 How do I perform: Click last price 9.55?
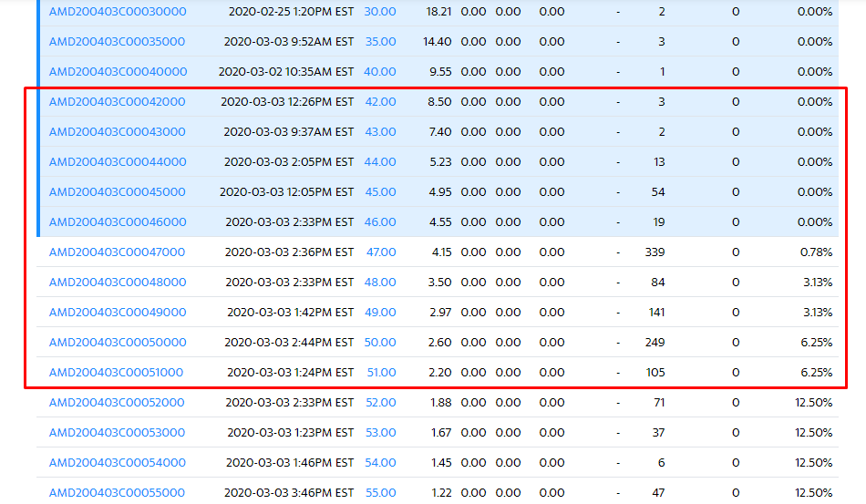[x=440, y=72]
